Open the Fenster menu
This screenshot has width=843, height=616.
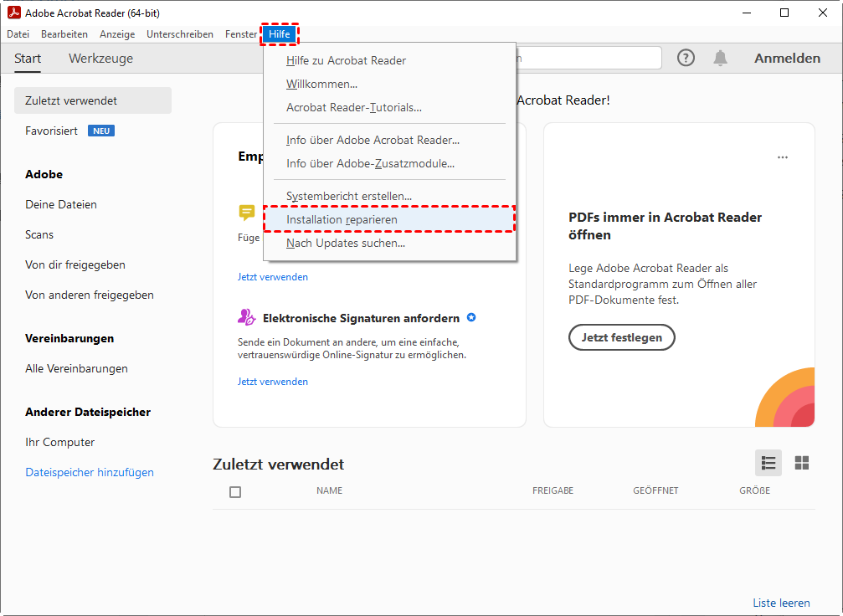[241, 33]
